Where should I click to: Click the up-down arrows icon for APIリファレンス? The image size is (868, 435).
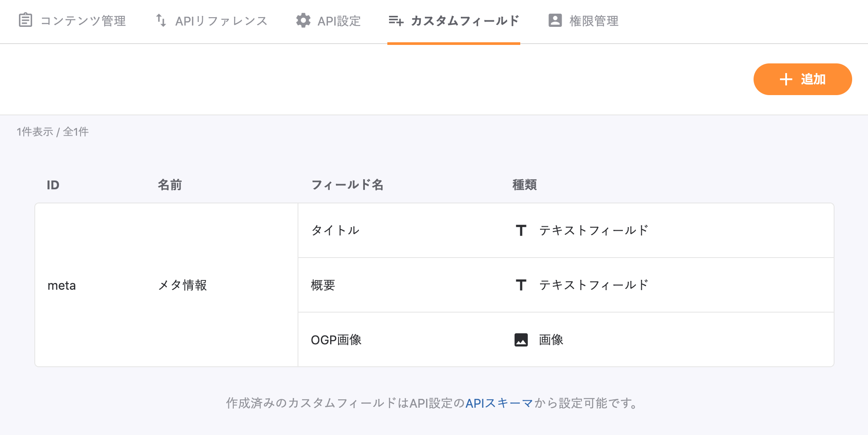pyautogui.click(x=161, y=20)
